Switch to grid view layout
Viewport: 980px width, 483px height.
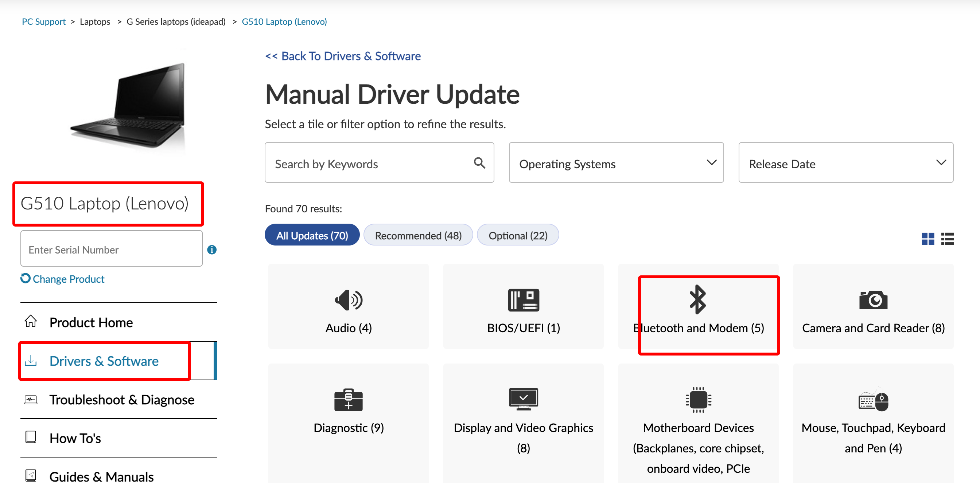[x=928, y=239]
